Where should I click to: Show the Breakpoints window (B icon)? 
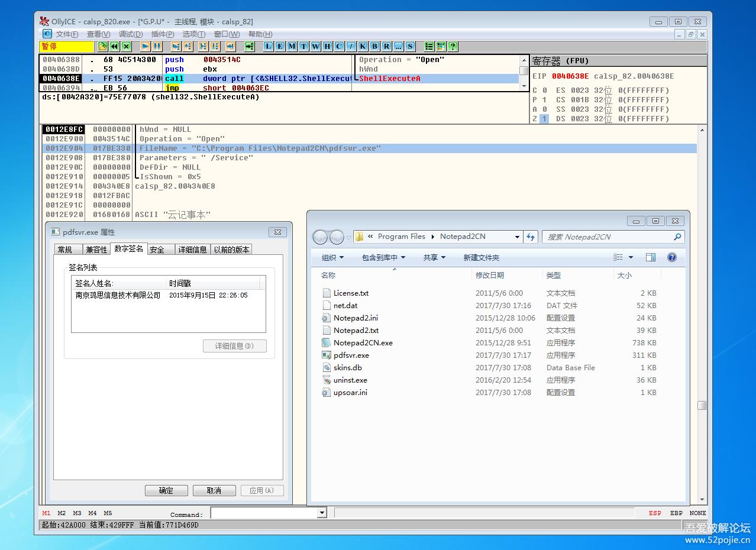pyautogui.click(x=374, y=46)
